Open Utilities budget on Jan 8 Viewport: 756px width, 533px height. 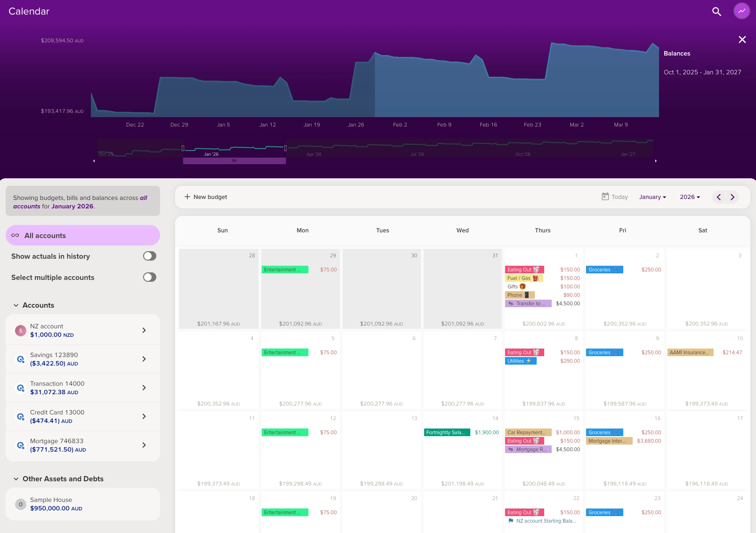point(521,361)
